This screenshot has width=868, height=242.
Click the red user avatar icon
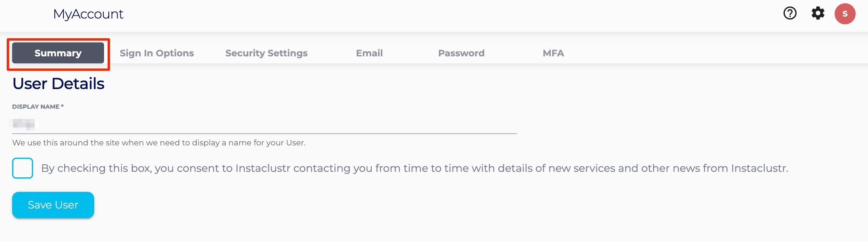845,14
